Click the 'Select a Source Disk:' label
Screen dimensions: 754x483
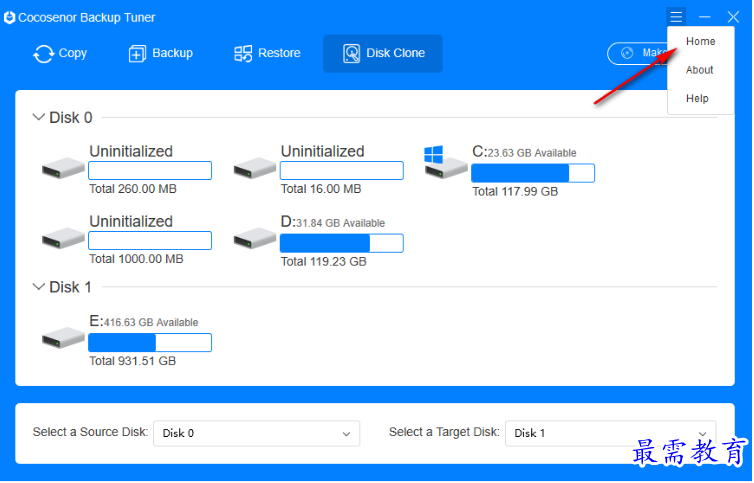[90, 432]
